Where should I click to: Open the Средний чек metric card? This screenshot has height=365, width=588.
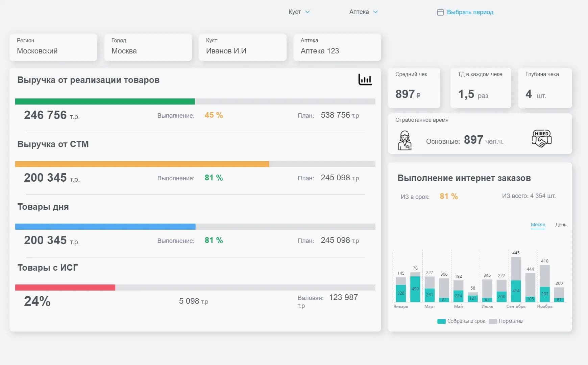[414, 88]
